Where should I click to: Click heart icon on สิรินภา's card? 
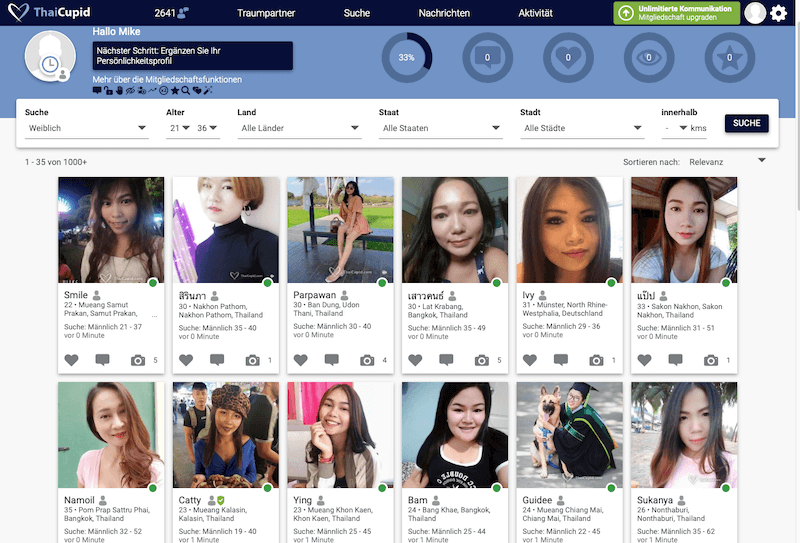[x=186, y=360]
